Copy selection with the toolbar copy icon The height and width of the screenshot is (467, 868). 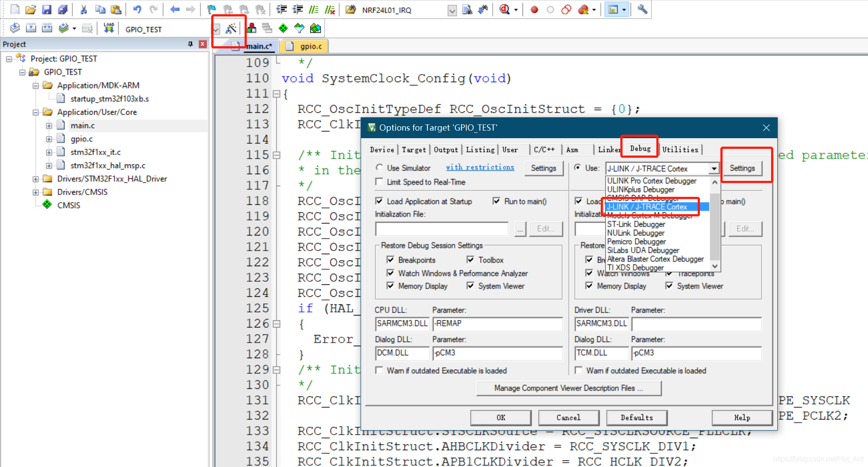(100, 9)
